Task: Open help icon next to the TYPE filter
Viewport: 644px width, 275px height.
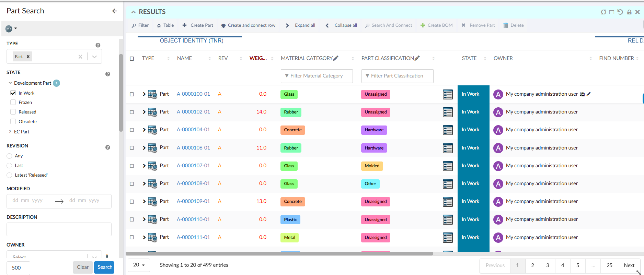Action: pyautogui.click(x=98, y=45)
